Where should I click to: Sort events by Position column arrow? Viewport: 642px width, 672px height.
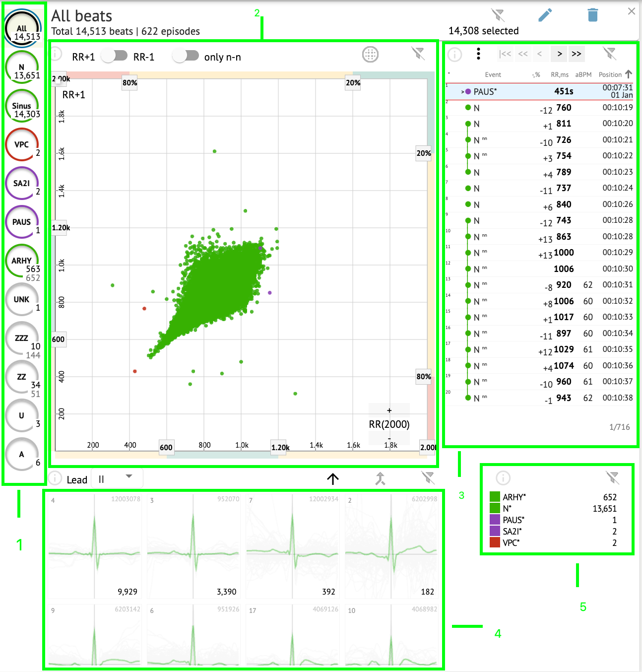[x=629, y=74]
